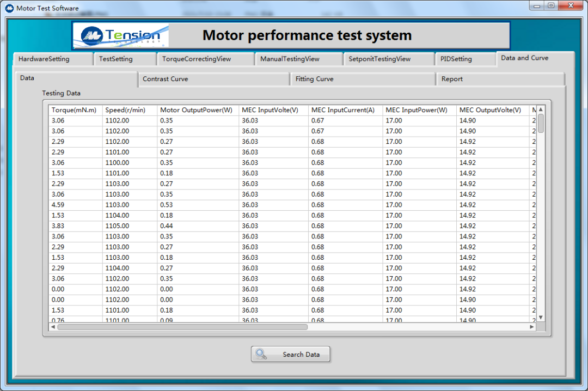Go to the TorqueCorrectingView tab

(205, 59)
